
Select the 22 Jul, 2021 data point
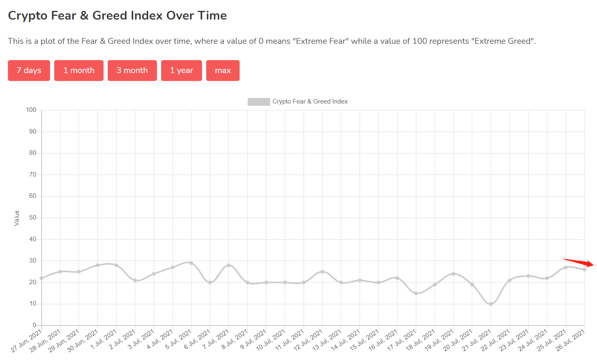510,280
